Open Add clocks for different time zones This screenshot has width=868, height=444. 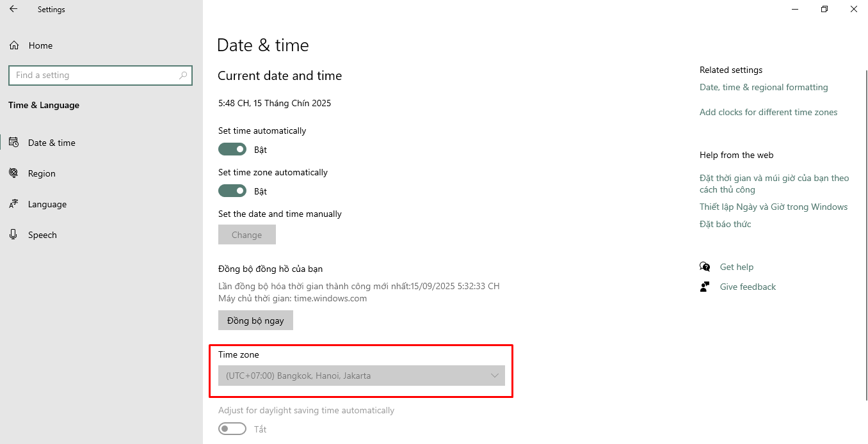click(768, 112)
